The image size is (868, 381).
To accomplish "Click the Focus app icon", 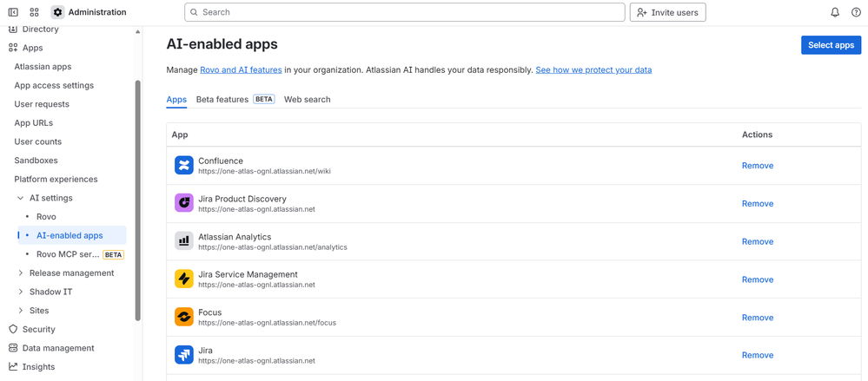I will click(x=184, y=317).
